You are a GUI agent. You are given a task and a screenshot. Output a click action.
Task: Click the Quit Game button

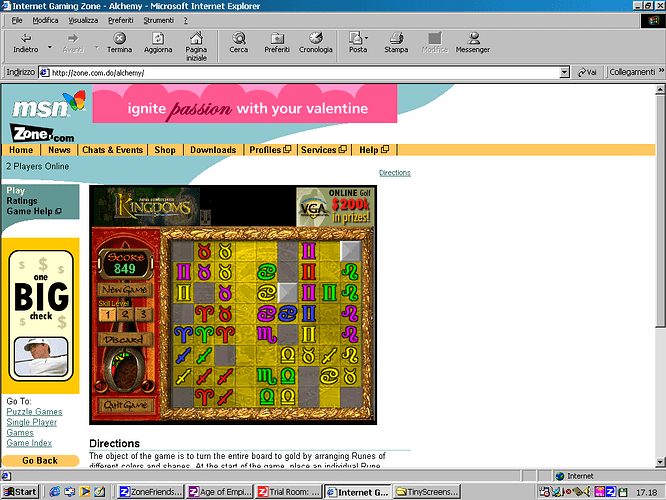125,405
